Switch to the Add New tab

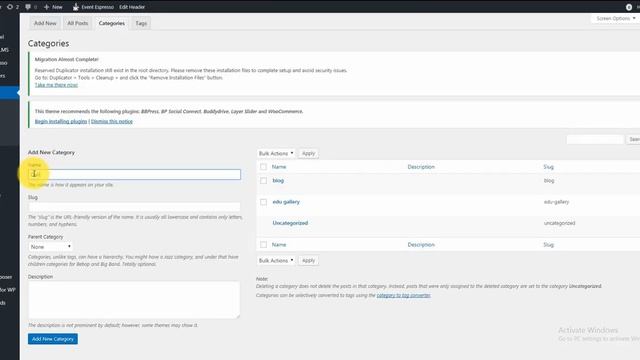(x=45, y=23)
